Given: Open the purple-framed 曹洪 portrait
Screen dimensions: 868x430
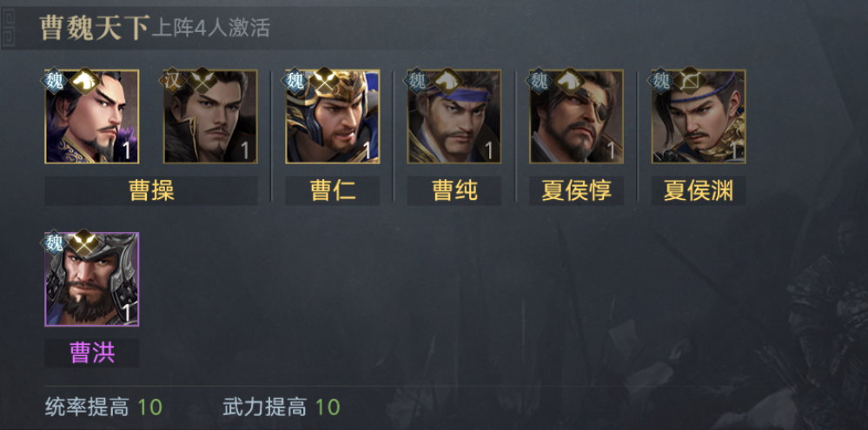Looking at the screenshot, I should pyautogui.click(x=92, y=280).
